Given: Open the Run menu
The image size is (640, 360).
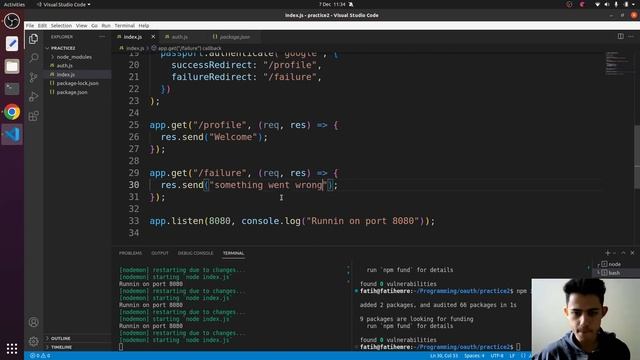Looking at the screenshot, I should pos(106,25).
